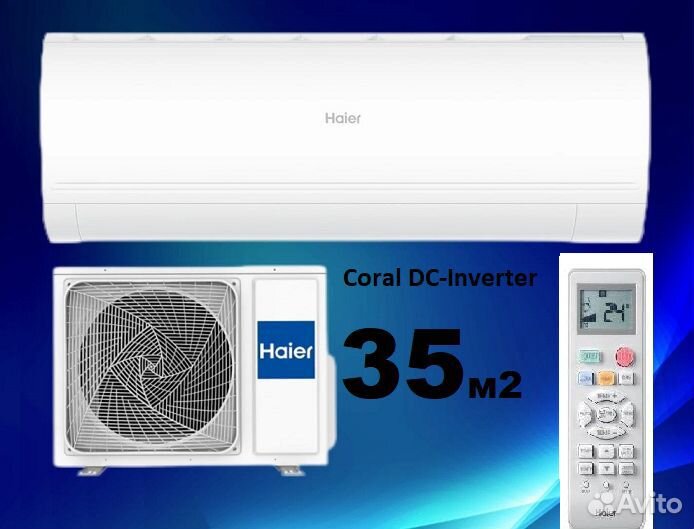694x529 pixels.
Task: Click the outdoor unit fan grille
Action: [152, 365]
